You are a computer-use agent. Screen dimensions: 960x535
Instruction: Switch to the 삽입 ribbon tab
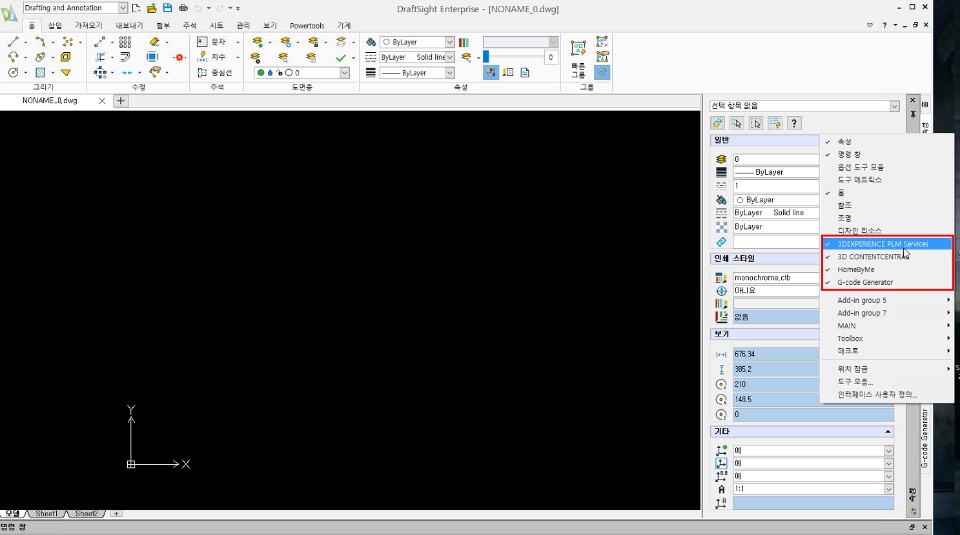55,25
